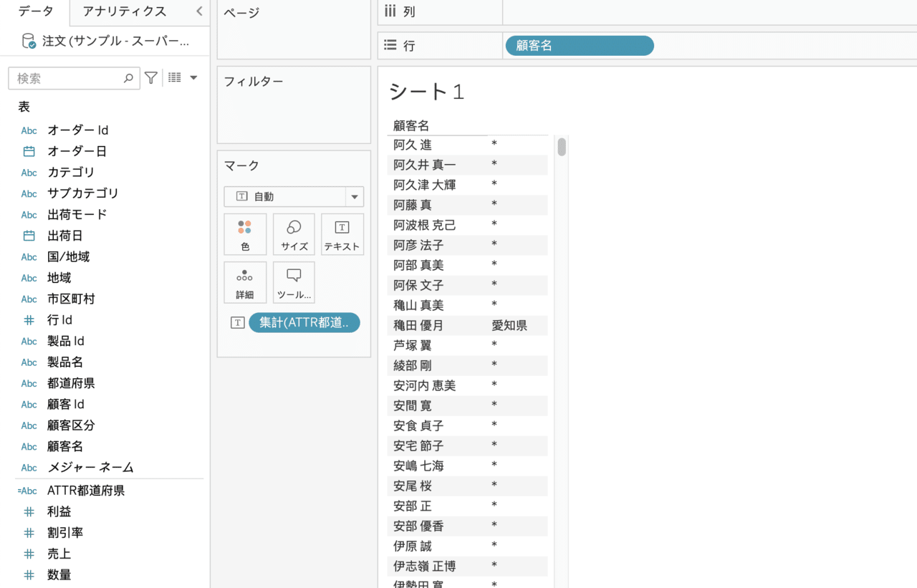Click the 顧客名 pill on rows shelf
Image resolution: width=917 pixels, height=588 pixels.
(x=580, y=46)
